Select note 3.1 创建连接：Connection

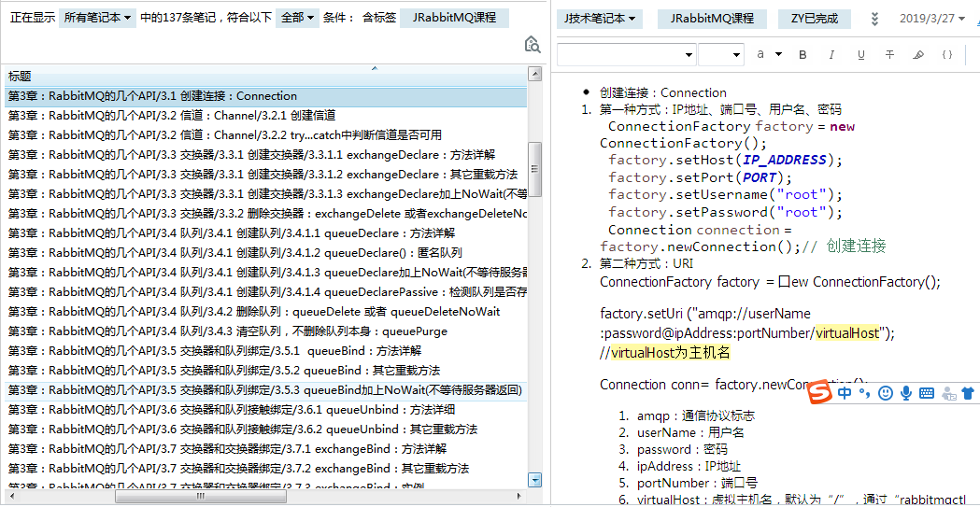pos(266,96)
